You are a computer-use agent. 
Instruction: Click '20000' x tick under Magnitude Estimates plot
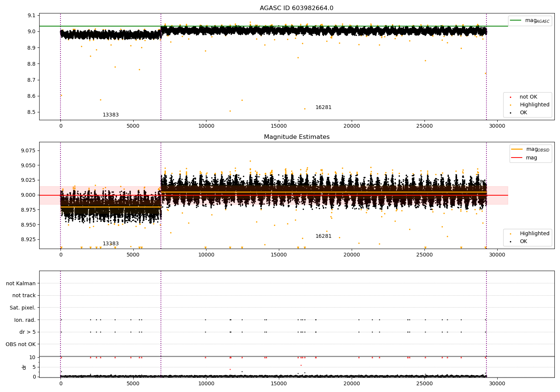(352, 255)
